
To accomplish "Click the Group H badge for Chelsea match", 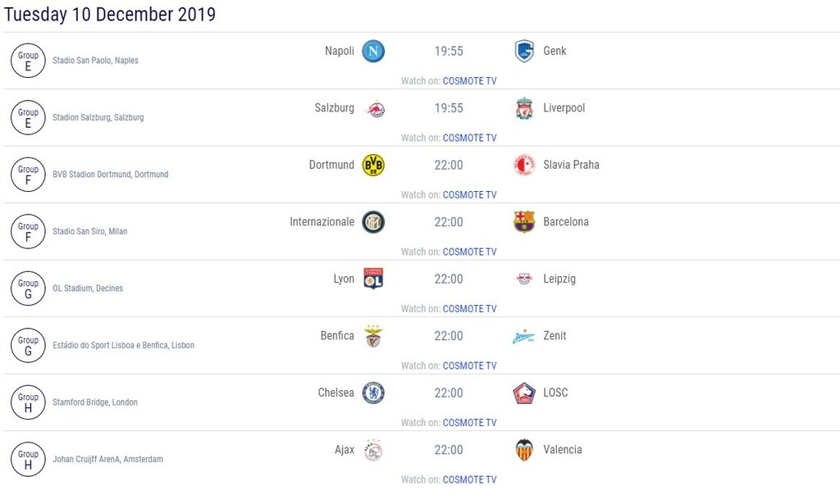I will 28,402.
